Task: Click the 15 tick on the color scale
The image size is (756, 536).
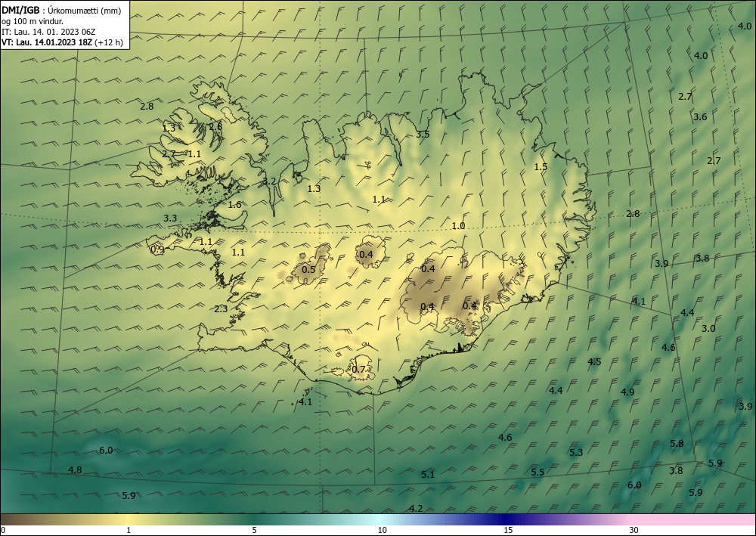Action: pyautogui.click(x=508, y=530)
